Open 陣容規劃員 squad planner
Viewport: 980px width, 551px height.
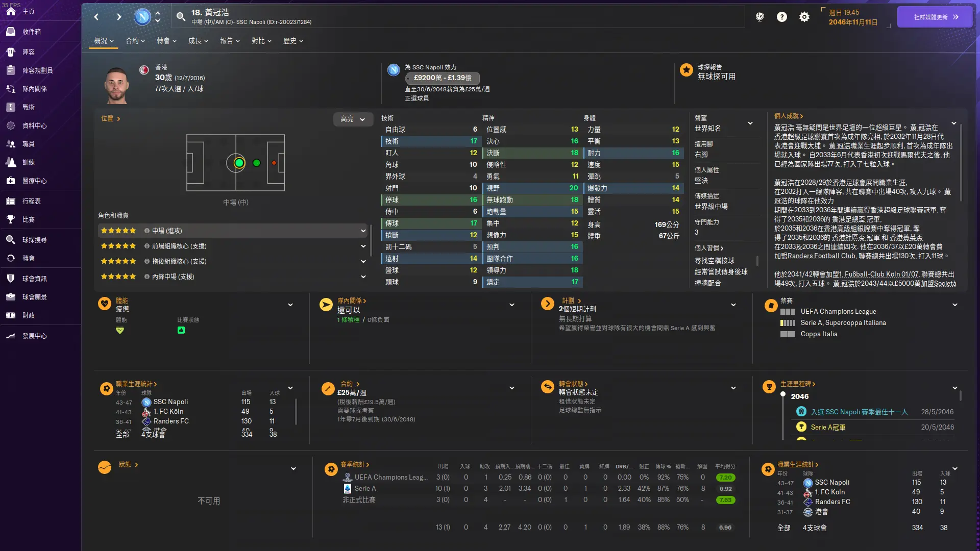pyautogui.click(x=37, y=70)
